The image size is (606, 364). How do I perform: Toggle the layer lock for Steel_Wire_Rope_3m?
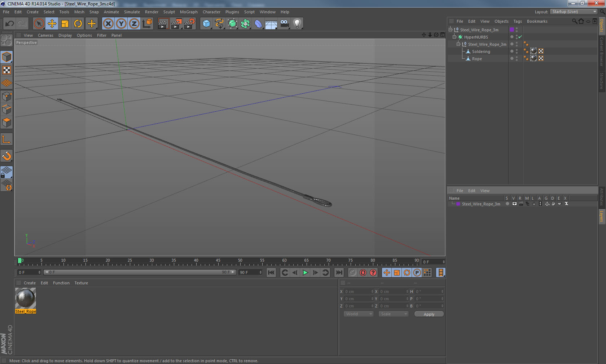[534, 204]
